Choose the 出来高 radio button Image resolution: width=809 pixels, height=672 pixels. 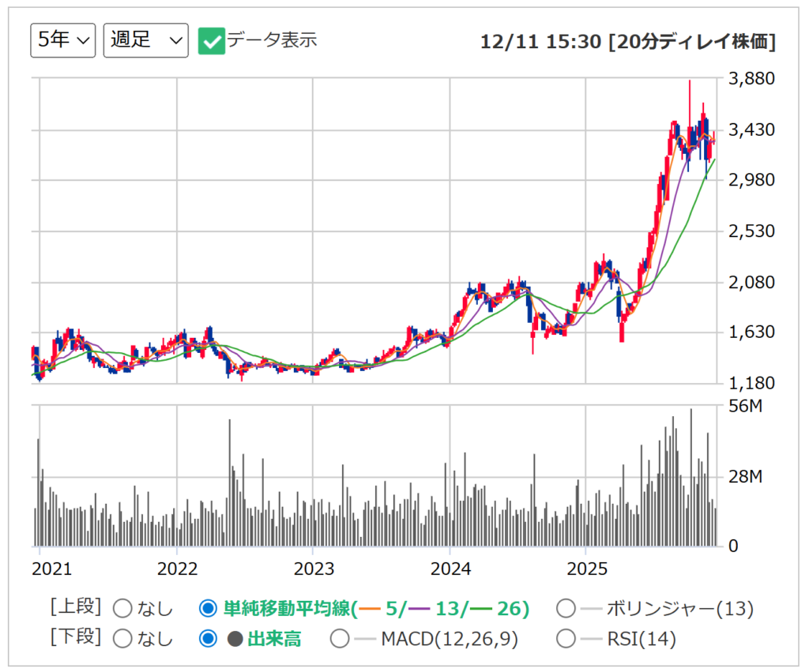208,638
